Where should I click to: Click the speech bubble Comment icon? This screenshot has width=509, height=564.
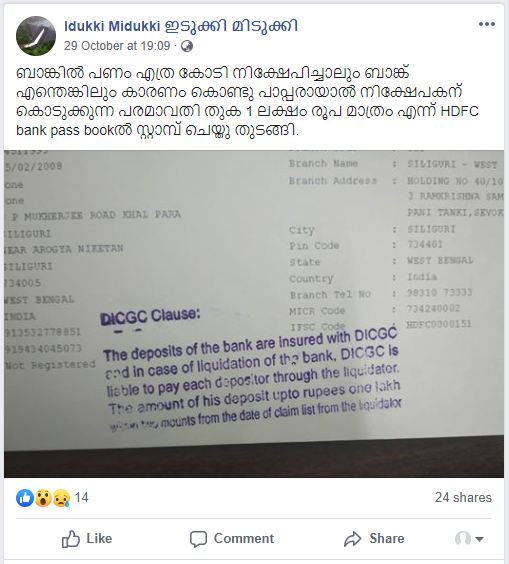coord(198,539)
